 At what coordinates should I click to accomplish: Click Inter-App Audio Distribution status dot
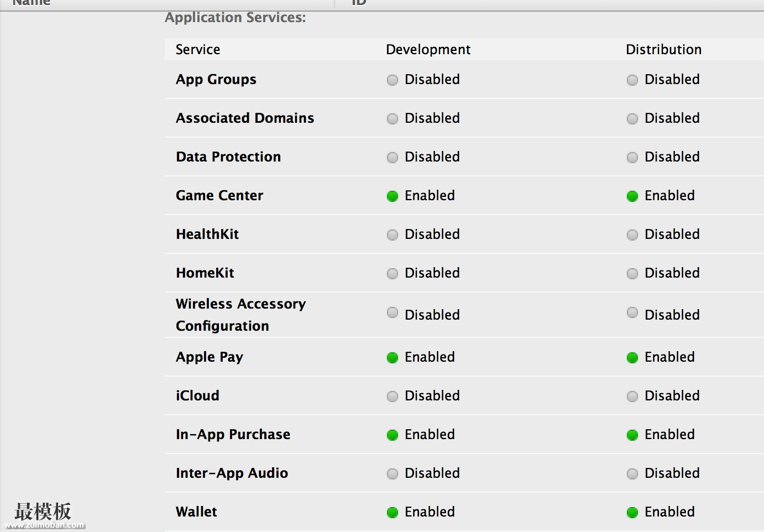point(632,474)
